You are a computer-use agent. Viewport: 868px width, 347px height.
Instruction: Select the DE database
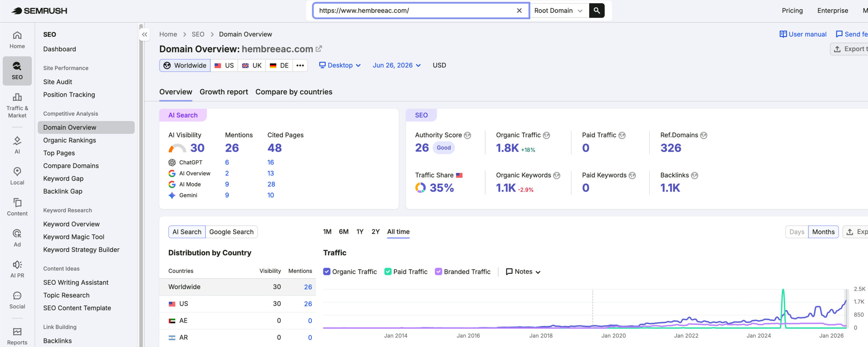279,65
